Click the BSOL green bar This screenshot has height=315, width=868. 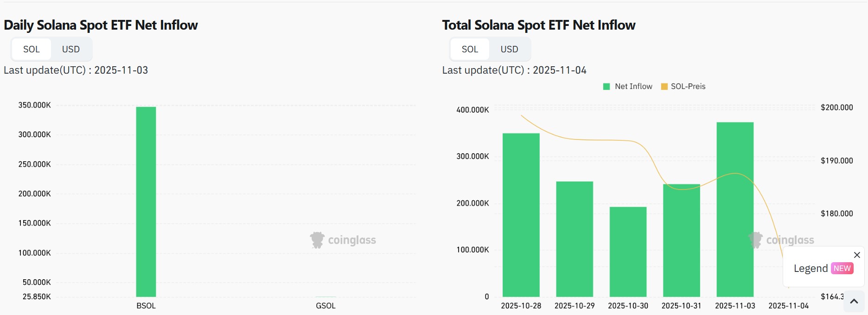click(x=146, y=202)
